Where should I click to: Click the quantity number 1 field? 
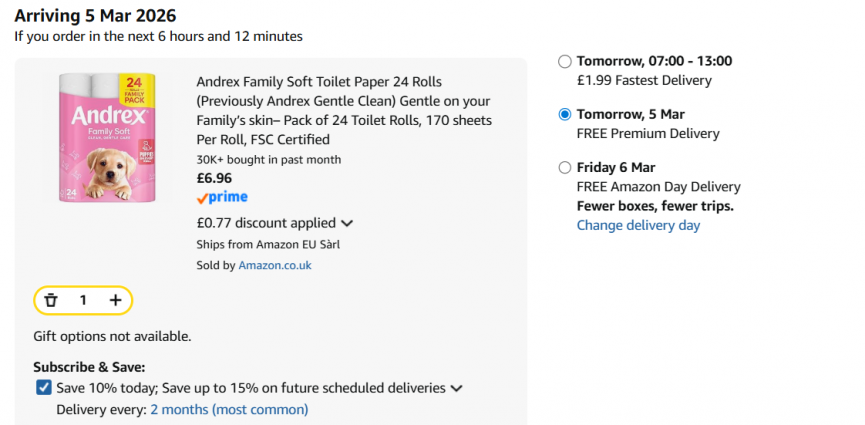pyautogui.click(x=83, y=300)
